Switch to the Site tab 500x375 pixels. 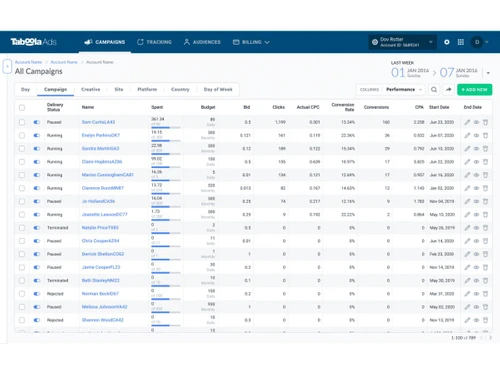[119, 89]
